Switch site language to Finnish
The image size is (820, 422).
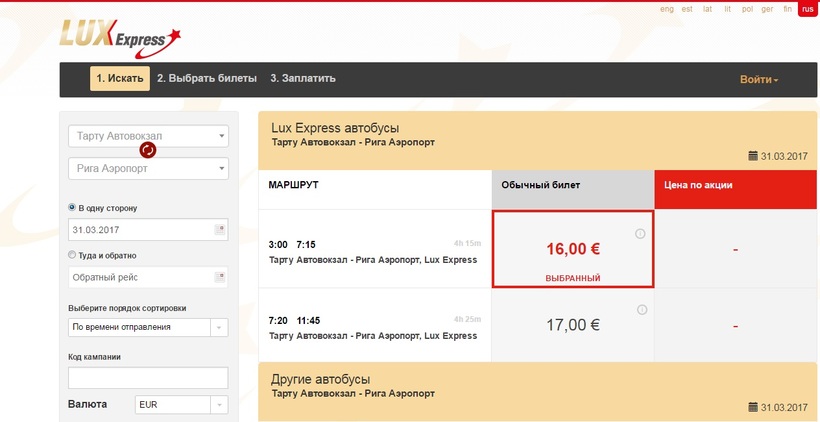[x=785, y=9]
